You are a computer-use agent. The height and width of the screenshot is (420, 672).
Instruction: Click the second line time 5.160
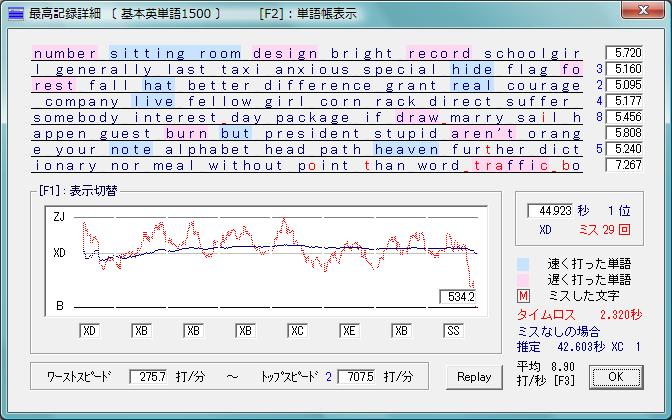tap(624, 69)
